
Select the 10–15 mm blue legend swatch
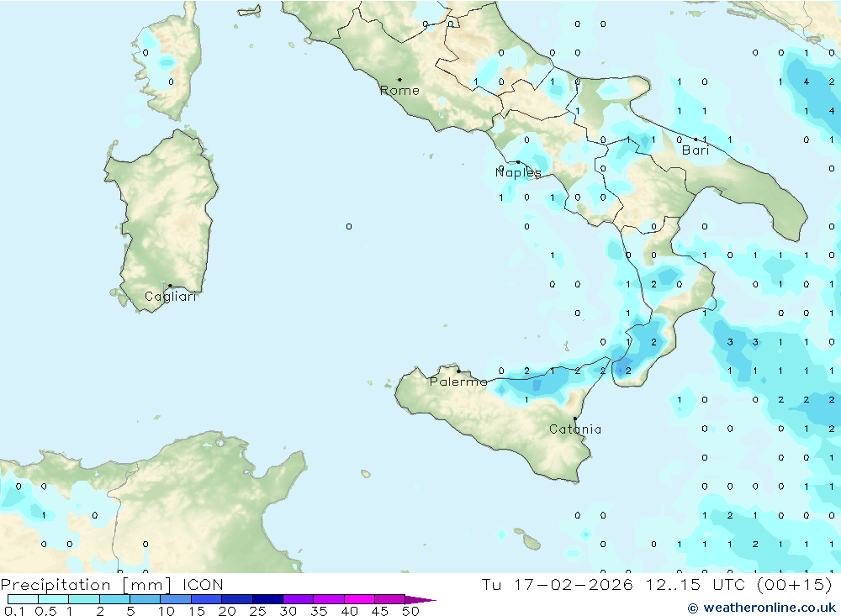(x=176, y=599)
